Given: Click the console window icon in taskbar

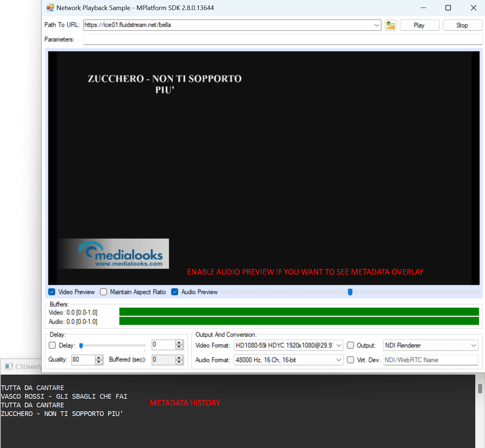Looking at the screenshot, I should click(x=9, y=366).
